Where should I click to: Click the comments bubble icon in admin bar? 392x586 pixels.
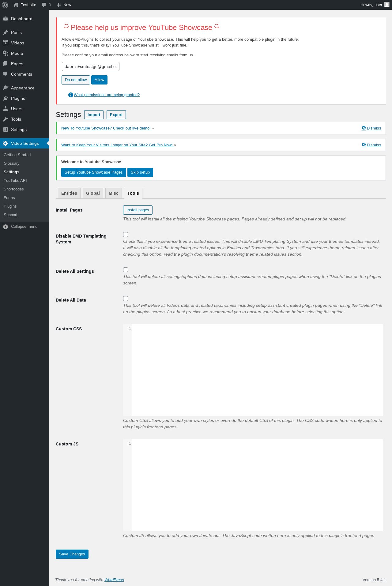point(44,5)
